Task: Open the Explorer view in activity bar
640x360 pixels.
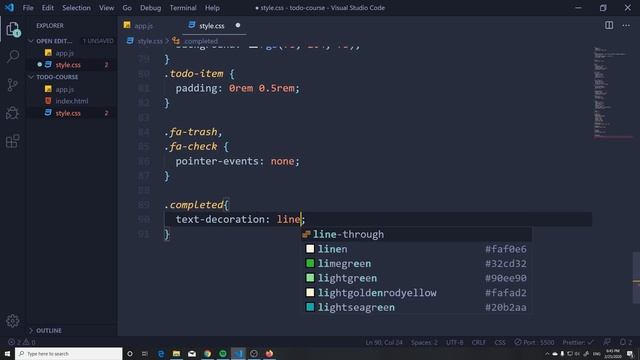Action: tap(13, 30)
